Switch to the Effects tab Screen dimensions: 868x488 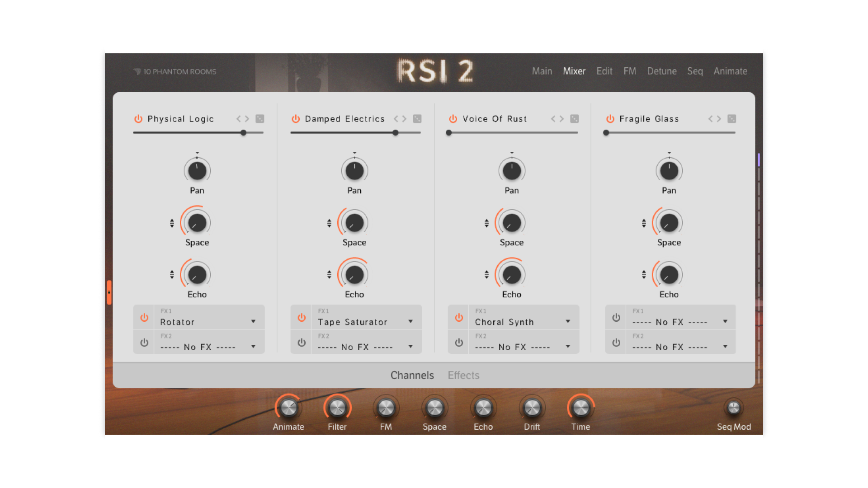pyautogui.click(x=463, y=375)
